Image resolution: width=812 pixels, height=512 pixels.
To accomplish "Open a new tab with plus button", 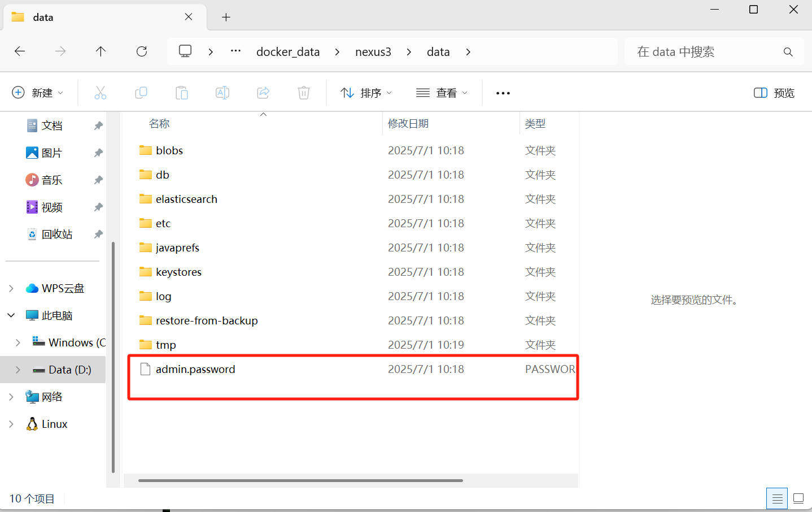I will click(x=226, y=17).
